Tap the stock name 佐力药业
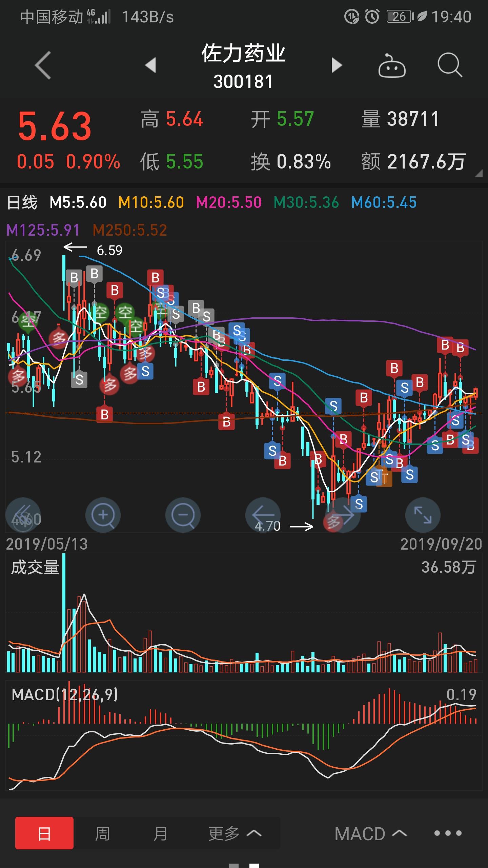 click(243, 53)
